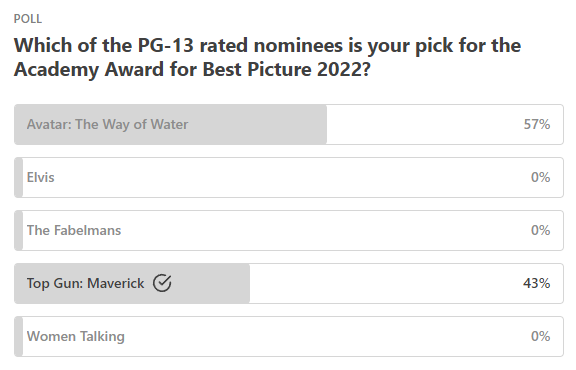576x370 pixels.
Task: Click the thin gray sliver on Women Talking row
Action: [x=19, y=336]
